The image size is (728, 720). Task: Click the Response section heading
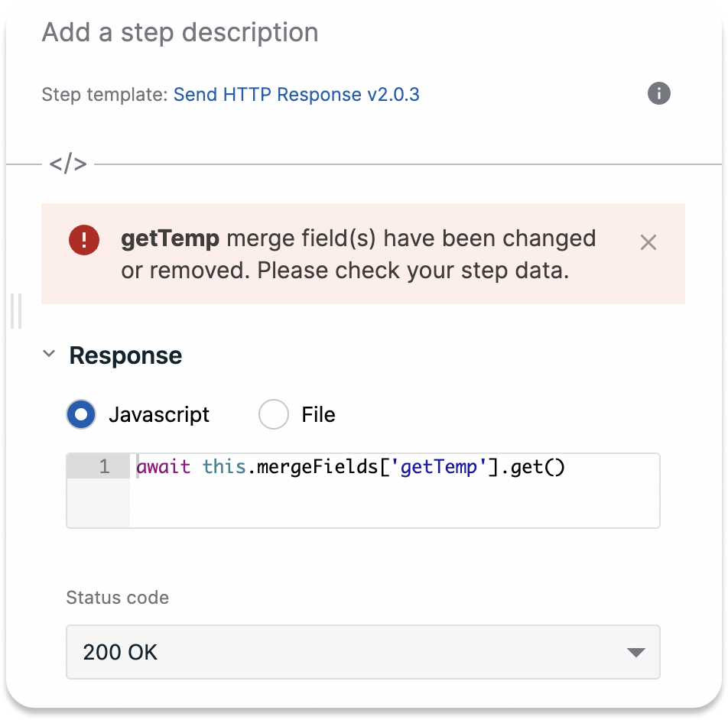(125, 355)
